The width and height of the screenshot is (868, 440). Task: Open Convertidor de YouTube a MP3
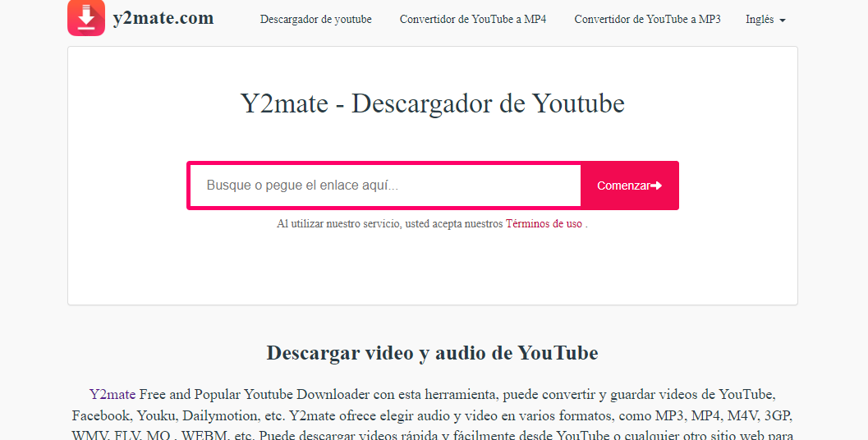pyautogui.click(x=647, y=20)
